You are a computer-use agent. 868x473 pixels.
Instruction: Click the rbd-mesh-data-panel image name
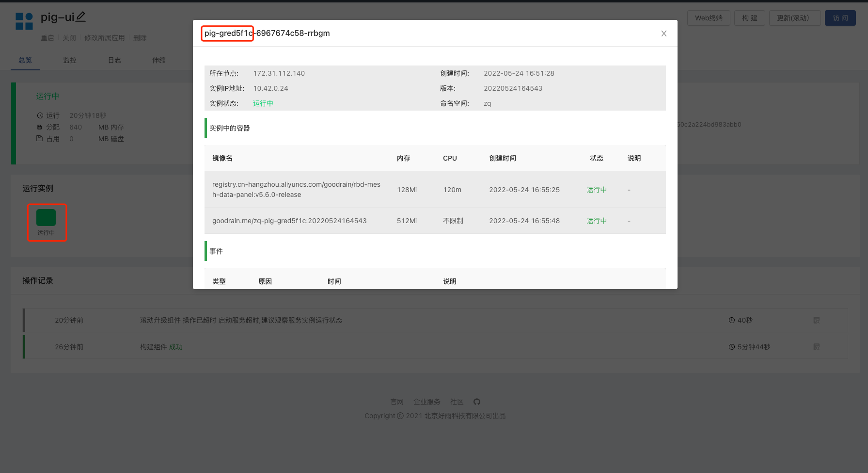click(x=296, y=190)
